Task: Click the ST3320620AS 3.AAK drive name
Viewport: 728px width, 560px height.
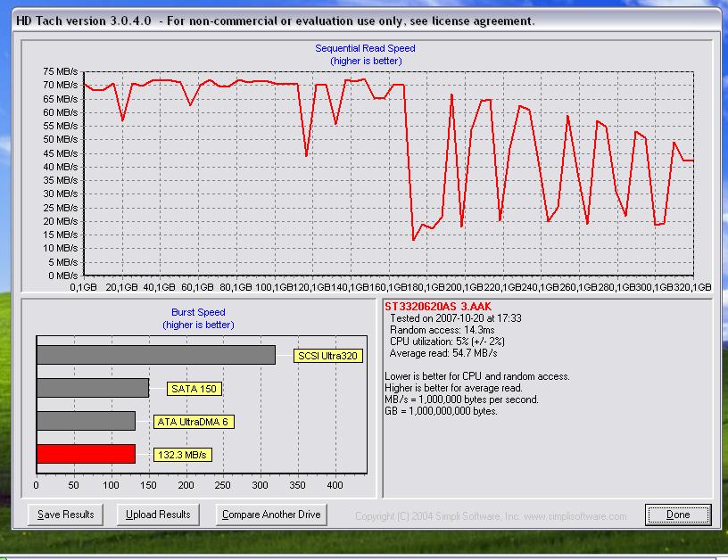Action: 438,306
